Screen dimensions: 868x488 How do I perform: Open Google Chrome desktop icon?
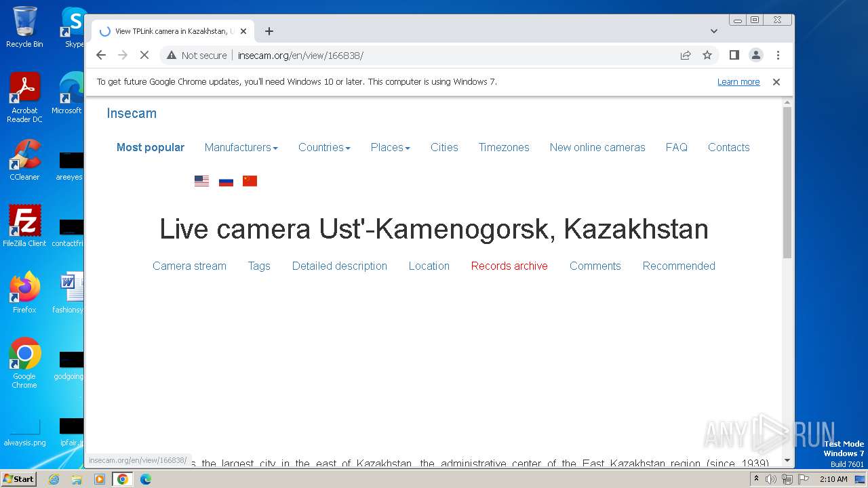[x=24, y=363]
